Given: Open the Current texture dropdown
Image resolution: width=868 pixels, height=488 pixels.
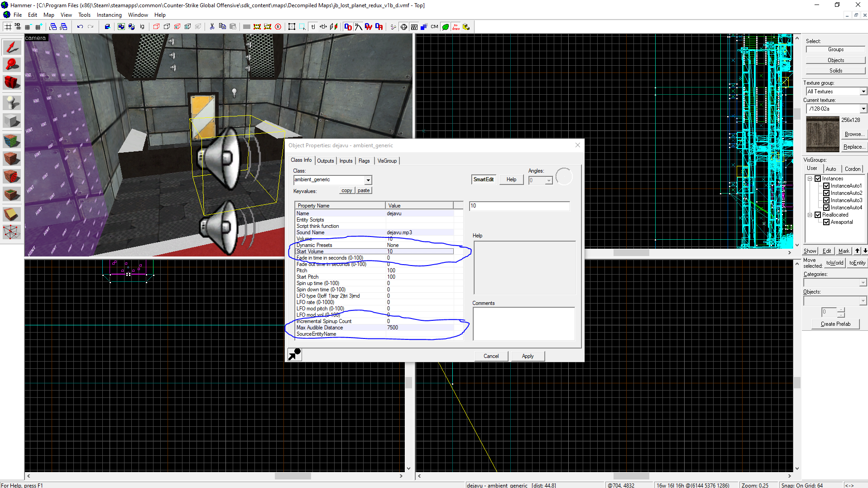Looking at the screenshot, I should tap(863, 109).
